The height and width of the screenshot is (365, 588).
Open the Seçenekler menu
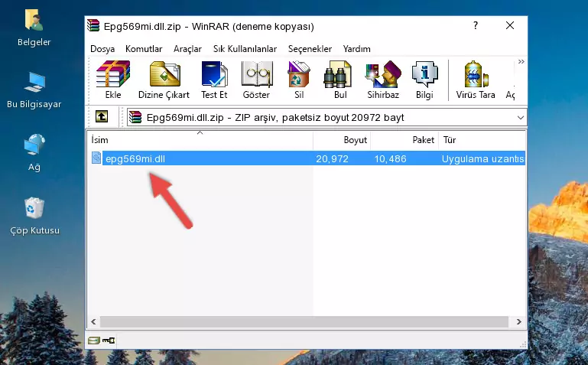click(x=310, y=49)
